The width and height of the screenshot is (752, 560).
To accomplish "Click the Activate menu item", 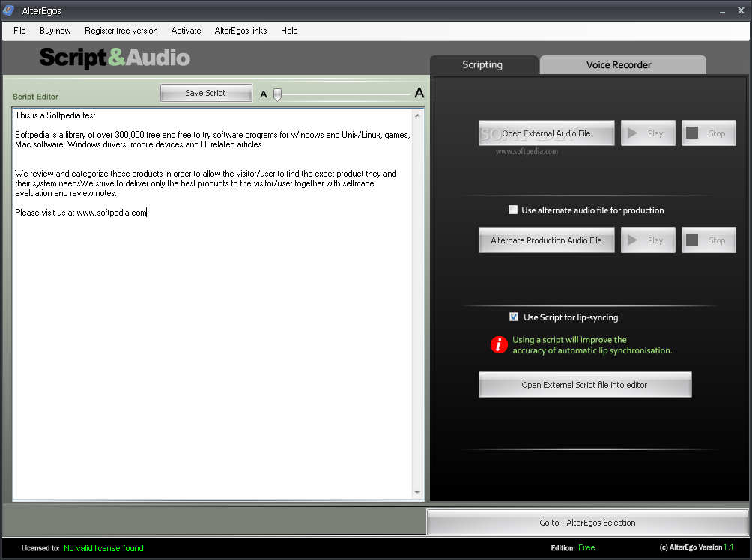I will click(x=186, y=31).
